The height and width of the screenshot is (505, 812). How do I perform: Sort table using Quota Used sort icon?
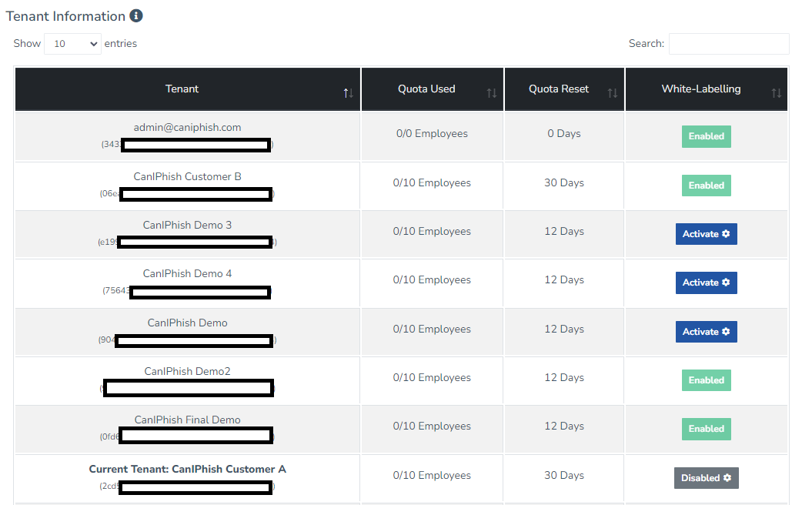coord(491,92)
